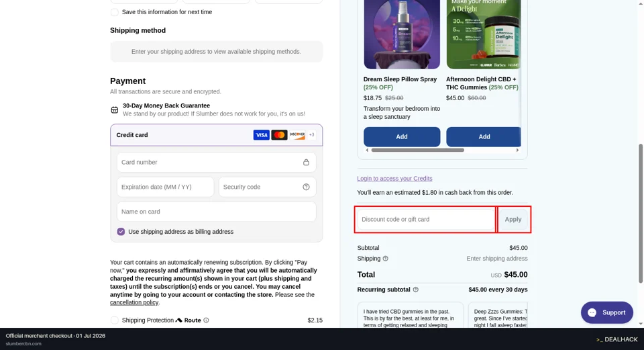The width and height of the screenshot is (644, 350).
Task: Focus the Security code field
Action: point(268,187)
